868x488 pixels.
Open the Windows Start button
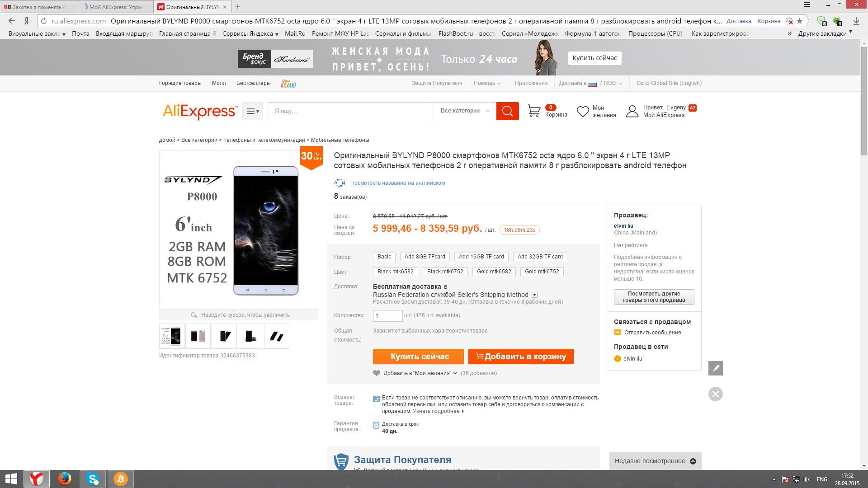click(x=11, y=479)
